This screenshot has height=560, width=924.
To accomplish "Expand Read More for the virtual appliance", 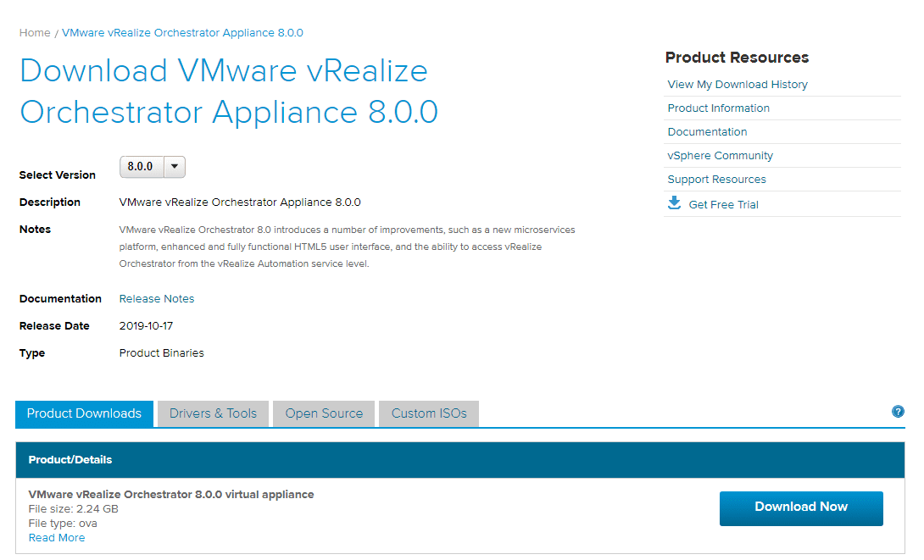I will pos(56,537).
